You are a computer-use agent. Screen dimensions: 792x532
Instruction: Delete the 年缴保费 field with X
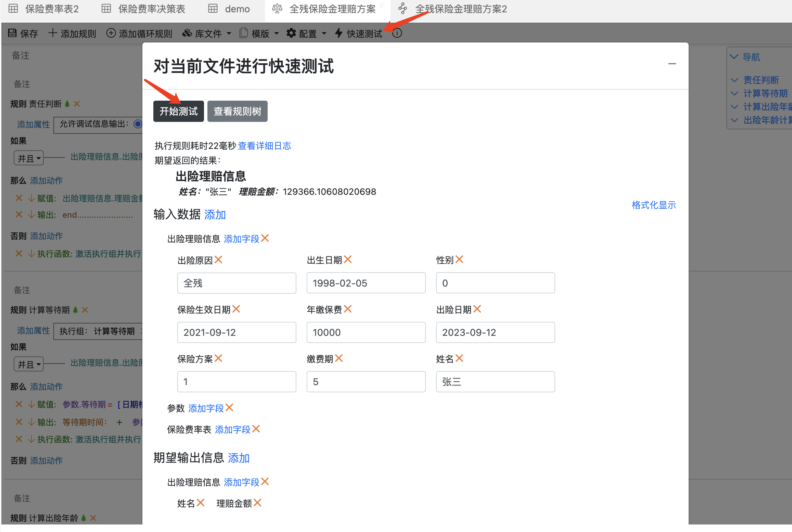(348, 309)
